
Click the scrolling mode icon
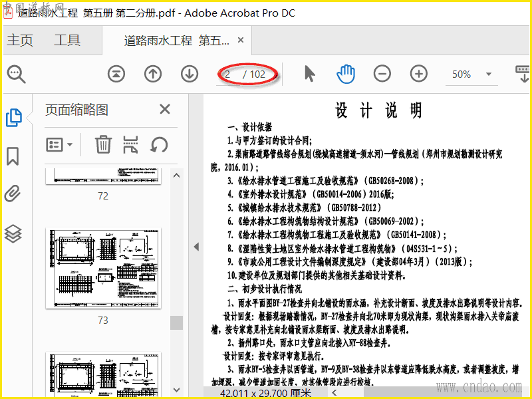[x=523, y=74]
